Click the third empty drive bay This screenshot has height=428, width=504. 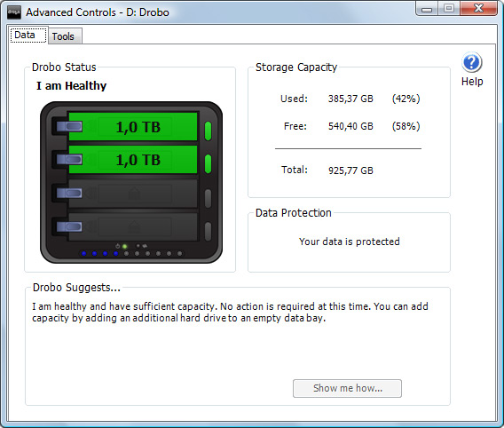(x=133, y=194)
